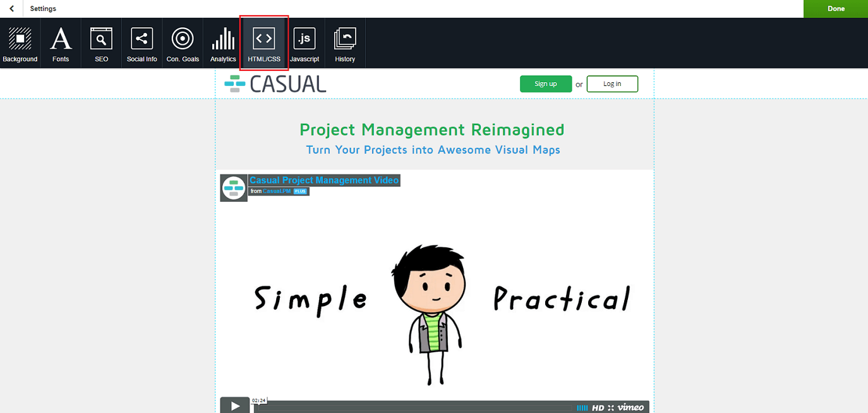
Task: Click the green Sign up button
Action: pyautogui.click(x=546, y=83)
